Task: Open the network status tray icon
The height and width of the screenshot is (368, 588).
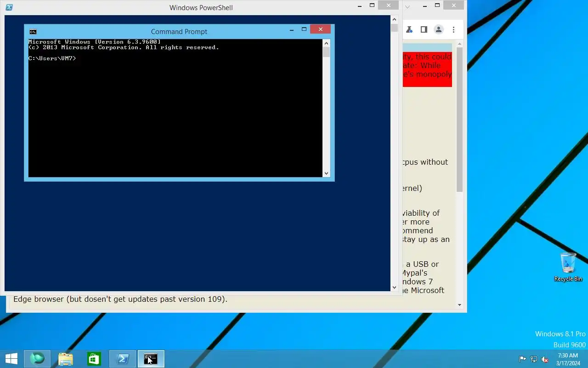Action: coord(534,359)
